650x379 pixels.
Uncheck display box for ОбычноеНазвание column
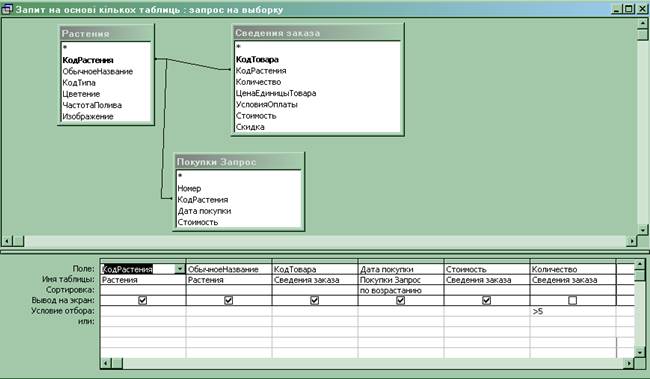click(228, 300)
